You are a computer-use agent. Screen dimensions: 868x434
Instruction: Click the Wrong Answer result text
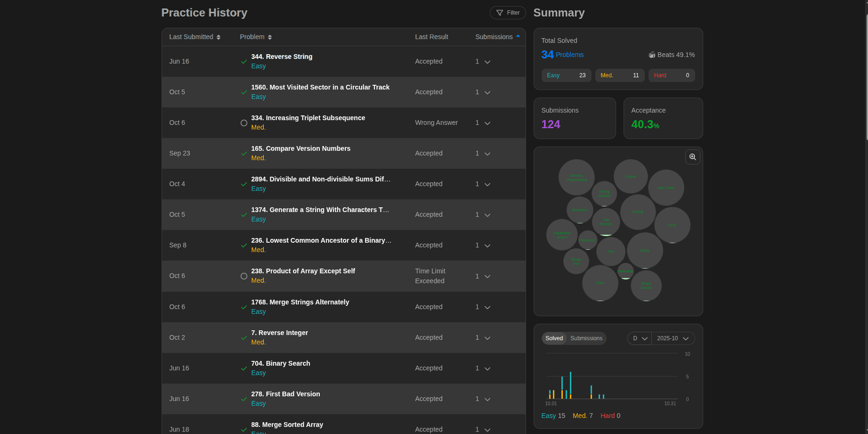(436, 123)
